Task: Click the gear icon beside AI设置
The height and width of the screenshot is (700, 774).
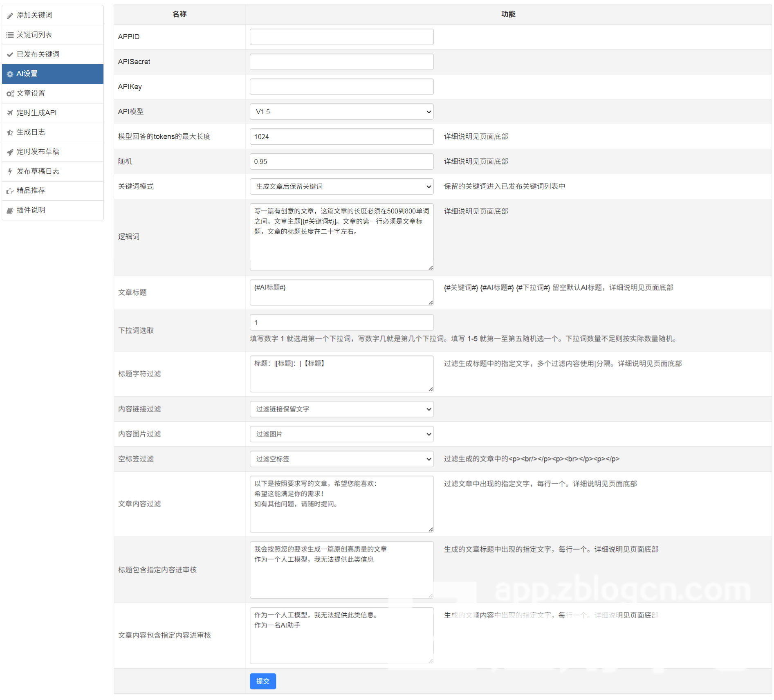Action: pyautogui.click(x=10, y=74)
